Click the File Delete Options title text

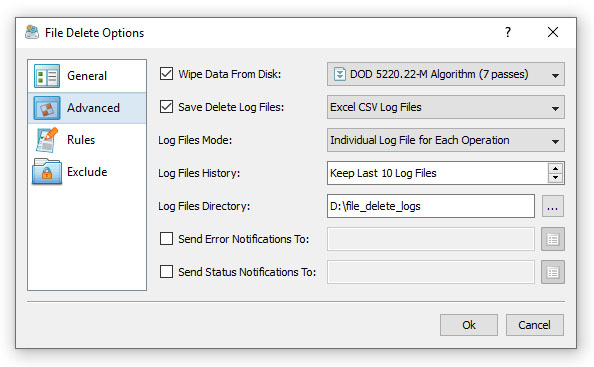95,33
